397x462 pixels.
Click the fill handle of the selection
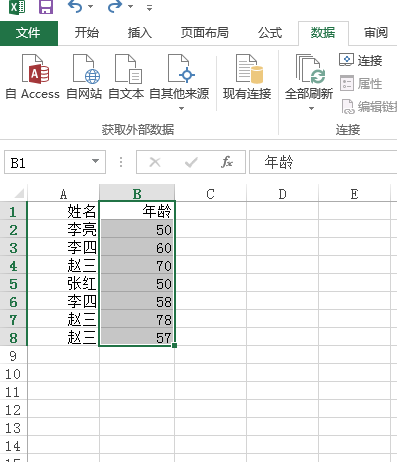point(174,346)
